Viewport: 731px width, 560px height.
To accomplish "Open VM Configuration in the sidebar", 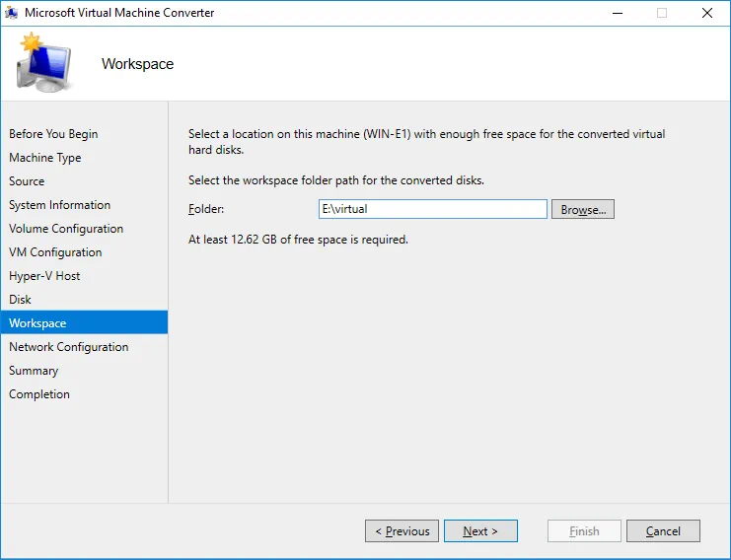I will coord(55,252).
